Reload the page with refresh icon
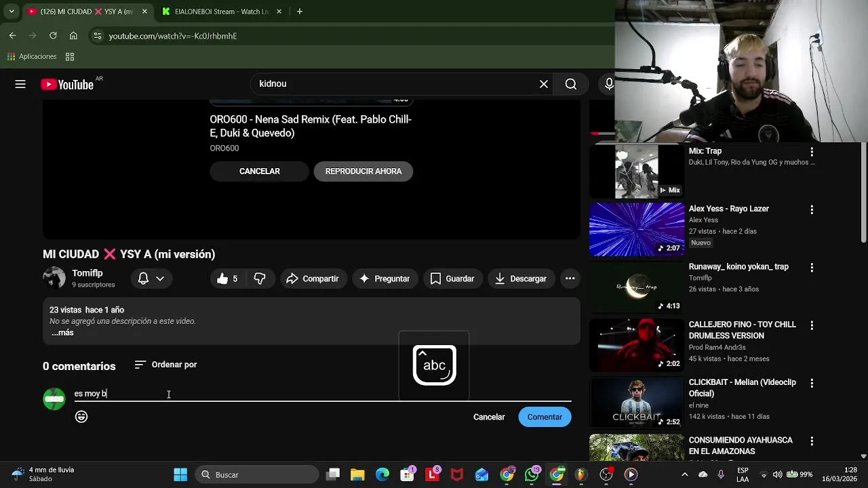This screenshot has height=488, width=868. click(x=53, y=35)
